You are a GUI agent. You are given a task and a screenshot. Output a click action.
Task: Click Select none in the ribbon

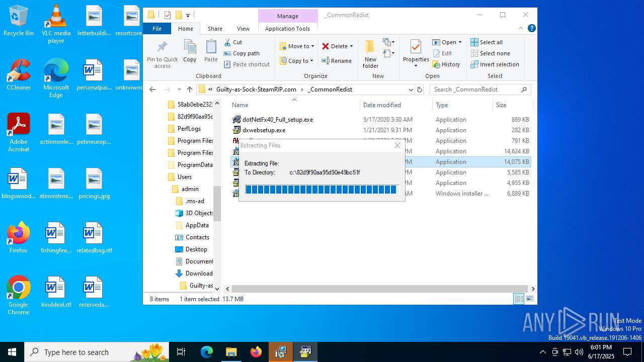[x=491, y=53]
